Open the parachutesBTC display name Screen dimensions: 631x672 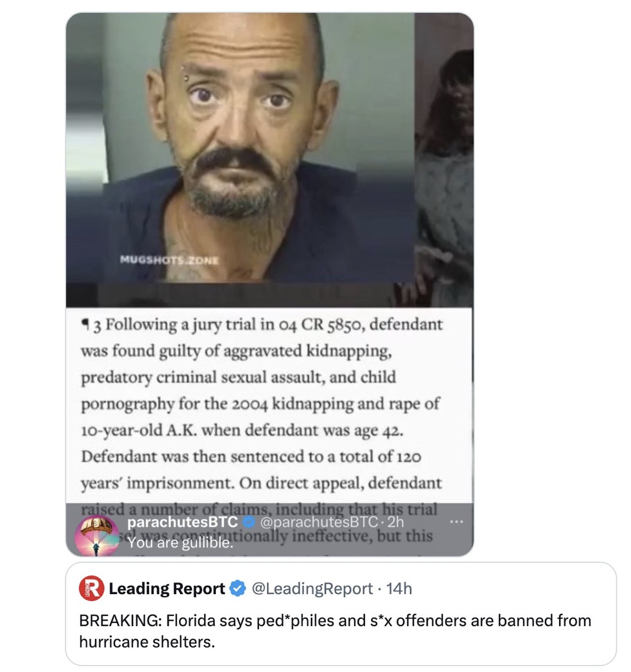[x=183, y=522]
